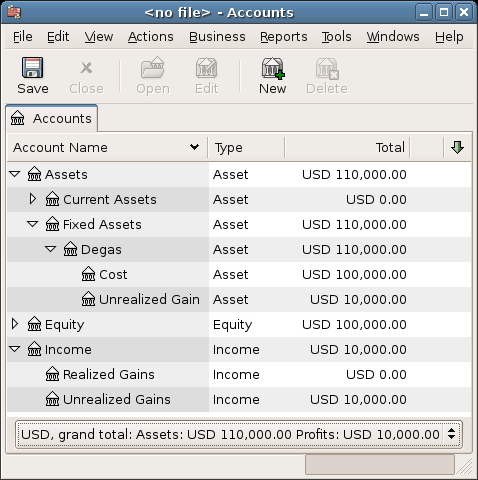478x480 pixels.
Task: Click the Total column header
Action: [x=347, y=147]
